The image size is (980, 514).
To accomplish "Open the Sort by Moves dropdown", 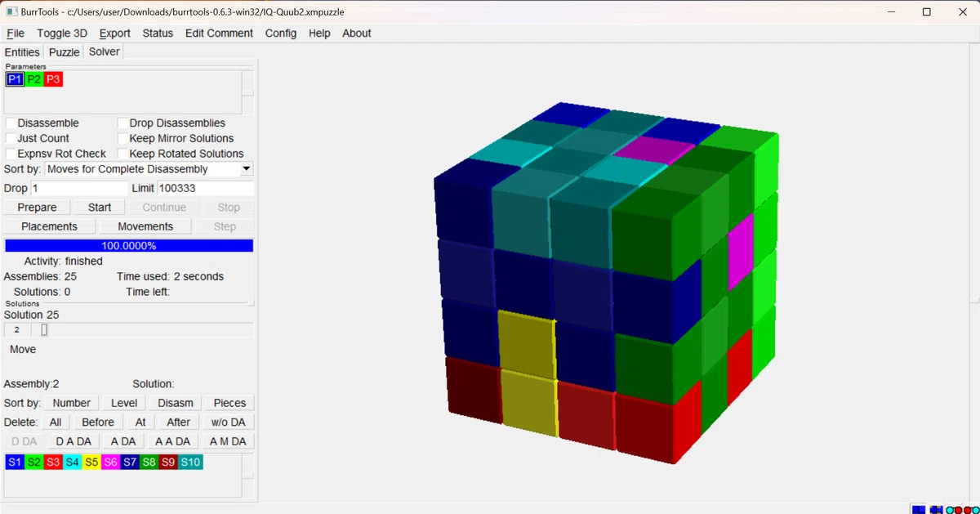I will [x=149, y=169].
